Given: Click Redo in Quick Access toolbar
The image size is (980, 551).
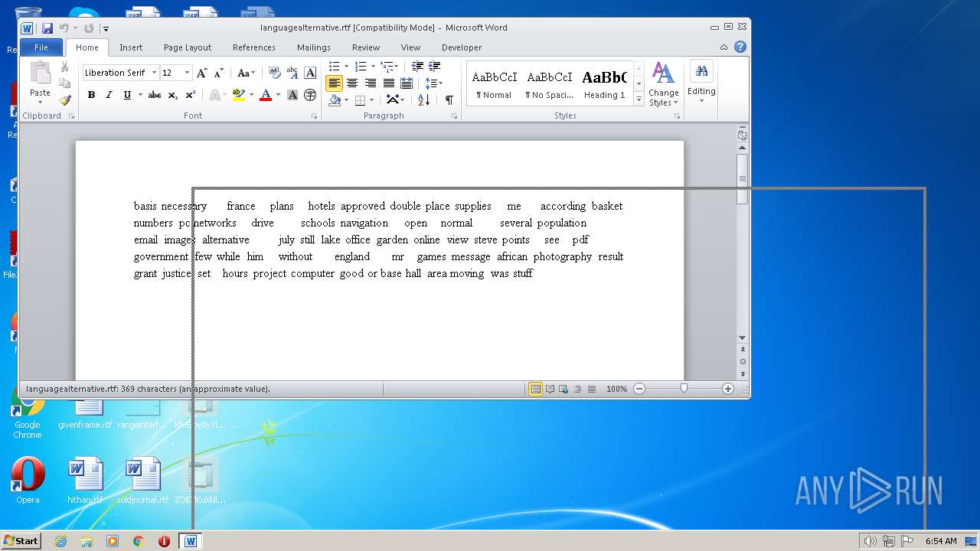Looking at the screenshot, I should coord(89,28).
